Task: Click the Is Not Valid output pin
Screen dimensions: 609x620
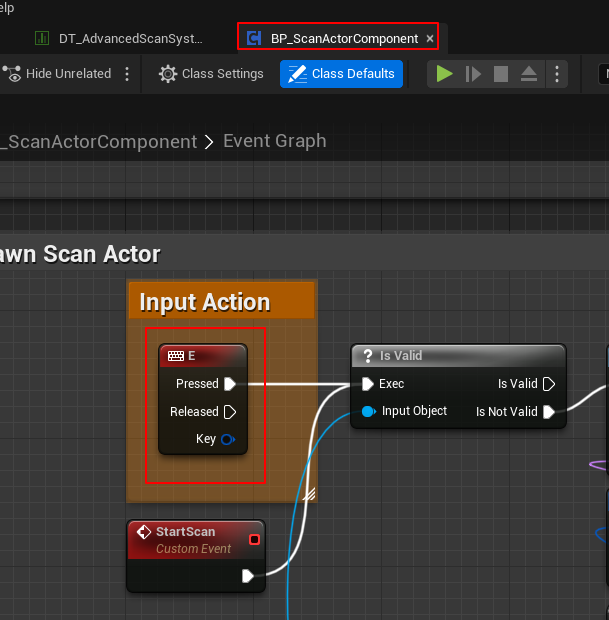Action: [x=548, y=412]
